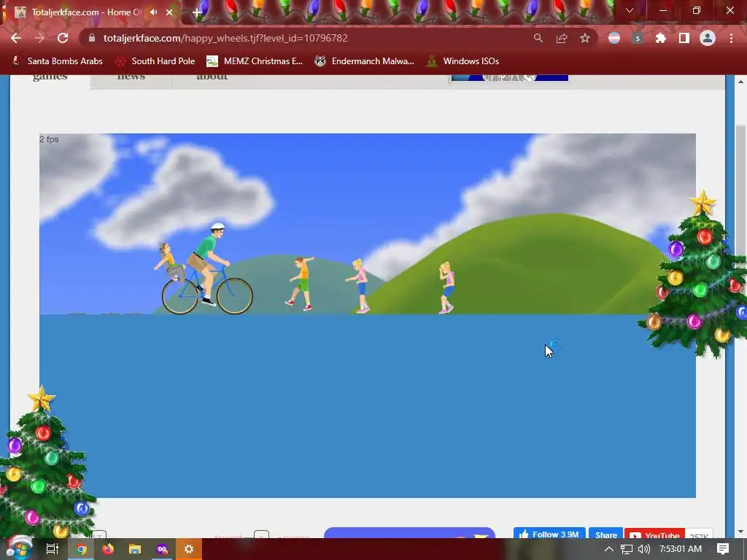Viewport: 747px width, 560px height.
Task: Go back to the previous page
Action: coord(16,38)
